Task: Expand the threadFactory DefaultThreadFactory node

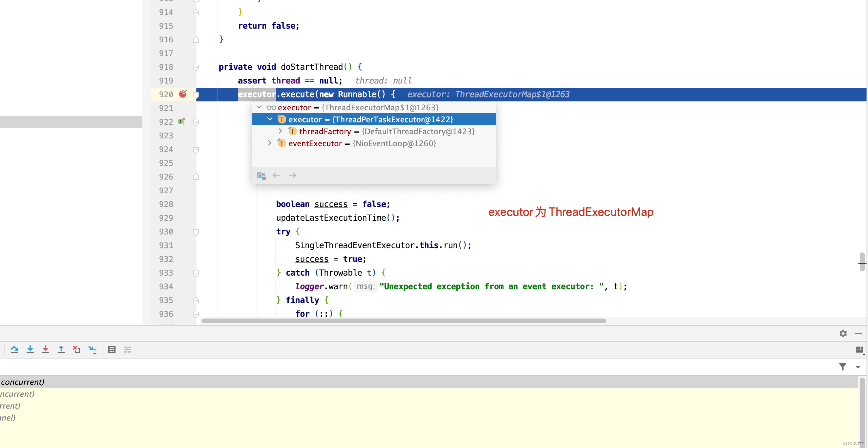Action: [x=280, y=131]
